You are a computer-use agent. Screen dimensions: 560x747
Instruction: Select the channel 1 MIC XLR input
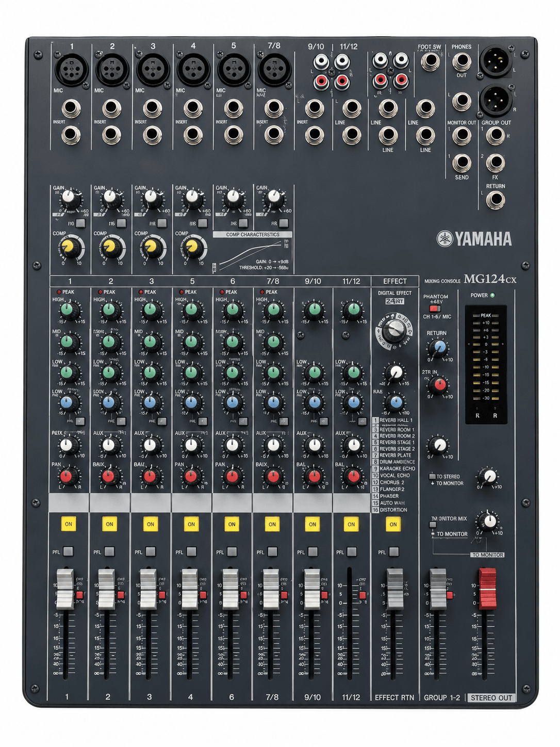click(x=71, y=70)
